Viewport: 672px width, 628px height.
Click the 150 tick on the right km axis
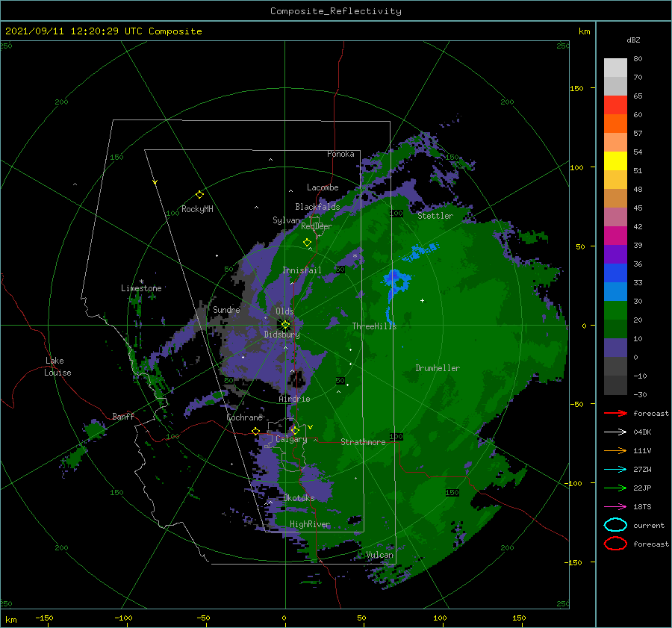point(576,88)
